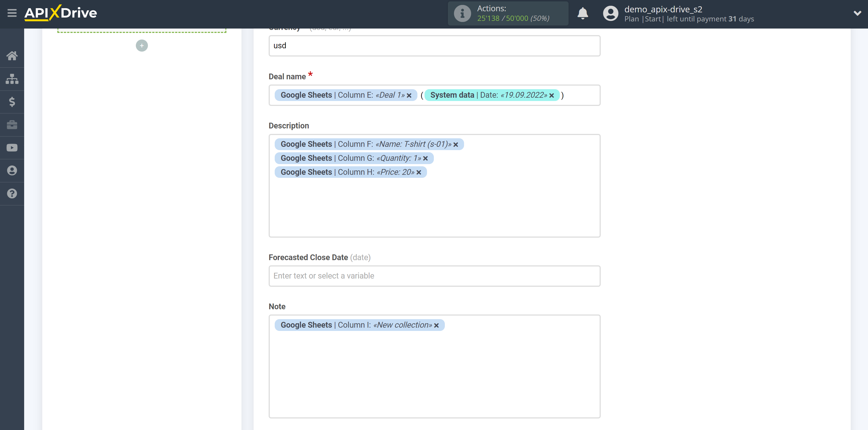Open the connections sitemap sidebar icon
This screenshot has width=868, height=430.
pos(12,79)
